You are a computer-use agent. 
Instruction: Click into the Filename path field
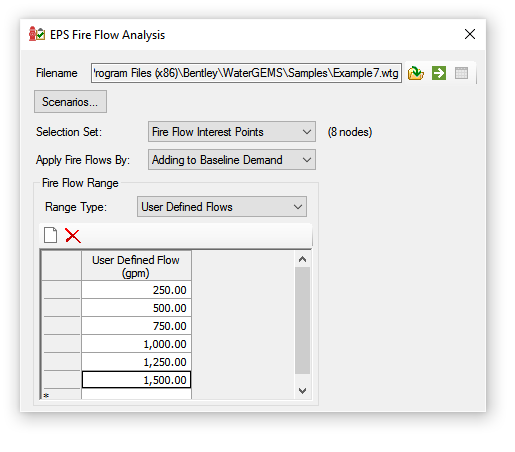246,73
